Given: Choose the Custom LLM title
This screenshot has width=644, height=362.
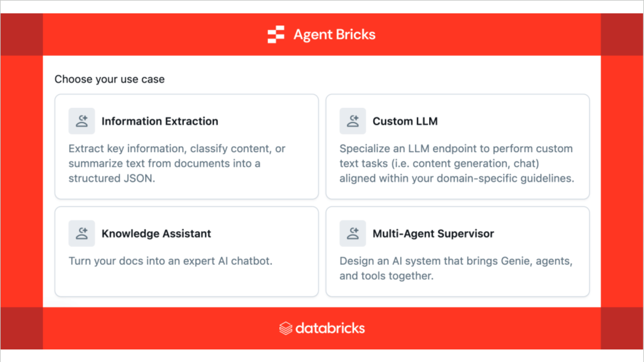Looking at the screenshot, I should coord(405,121).
